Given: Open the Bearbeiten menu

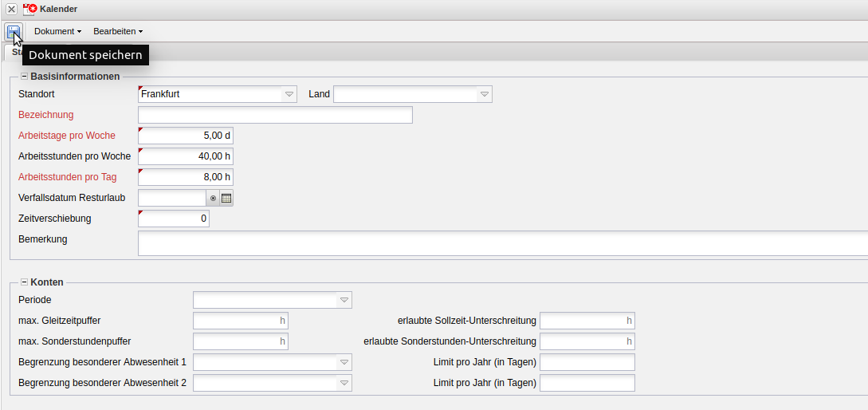Looking at the screenshot, I should point(117,31).
